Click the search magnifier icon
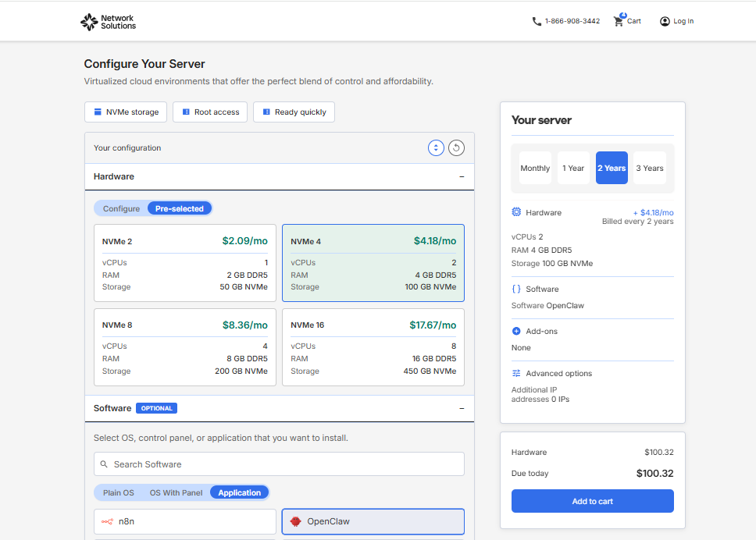This screenshot has height=540, width=756. pos(104,464)
